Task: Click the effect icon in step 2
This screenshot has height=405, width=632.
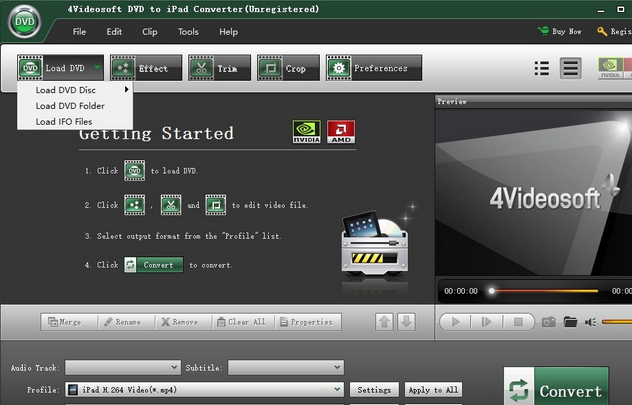Action: [x=134, y=205]
